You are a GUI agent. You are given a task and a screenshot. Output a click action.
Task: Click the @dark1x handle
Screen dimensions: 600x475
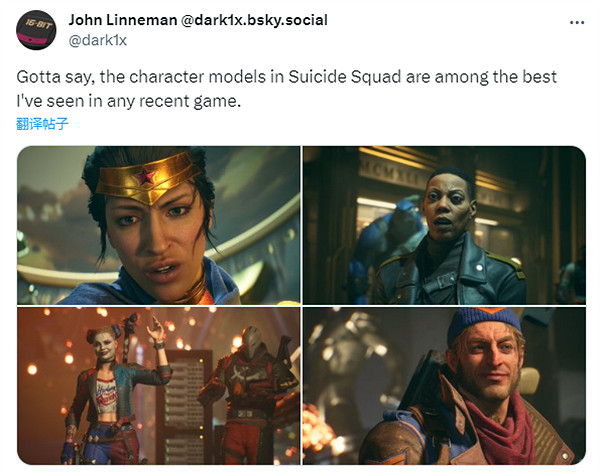[98, 40]
